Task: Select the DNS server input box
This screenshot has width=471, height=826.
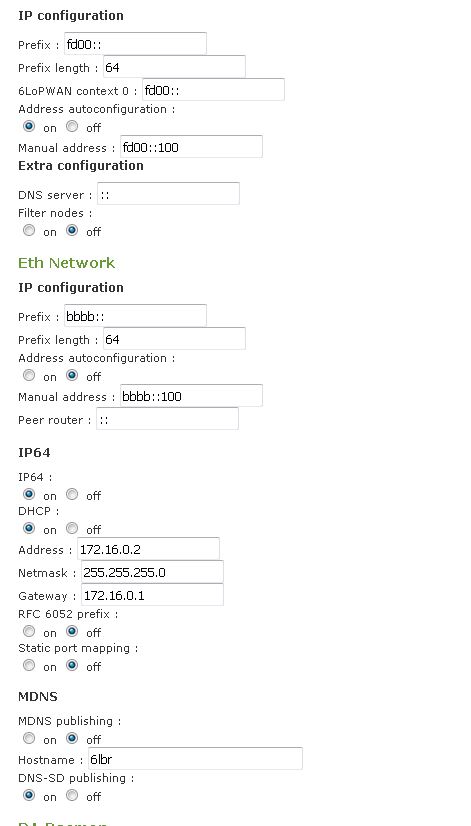Action: click(x=168, y=193)
